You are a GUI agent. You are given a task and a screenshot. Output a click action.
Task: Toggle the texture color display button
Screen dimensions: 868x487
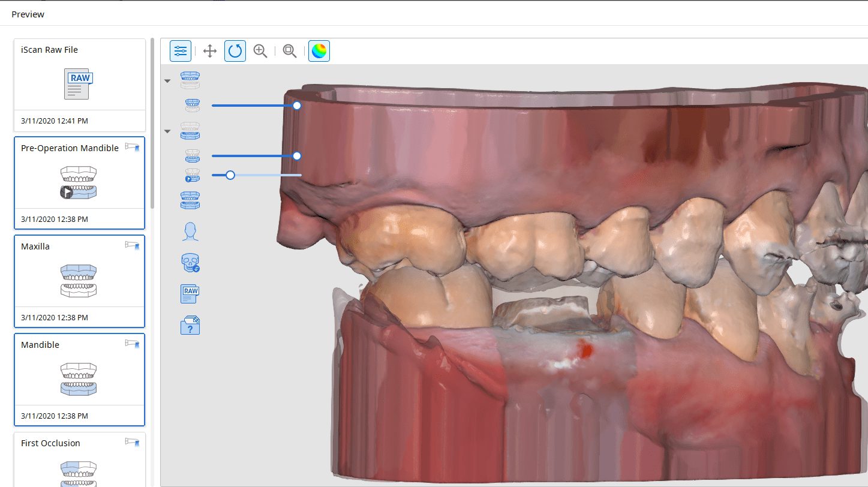[319, 51]
